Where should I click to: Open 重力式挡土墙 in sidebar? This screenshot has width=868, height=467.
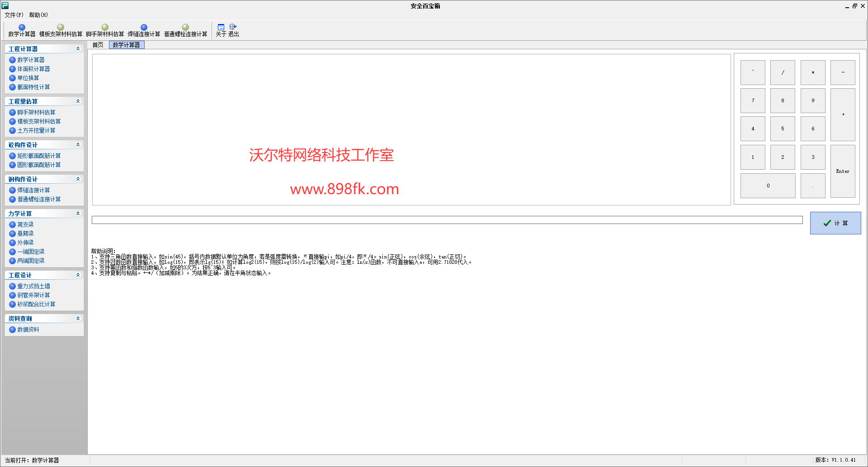point(33,286)
